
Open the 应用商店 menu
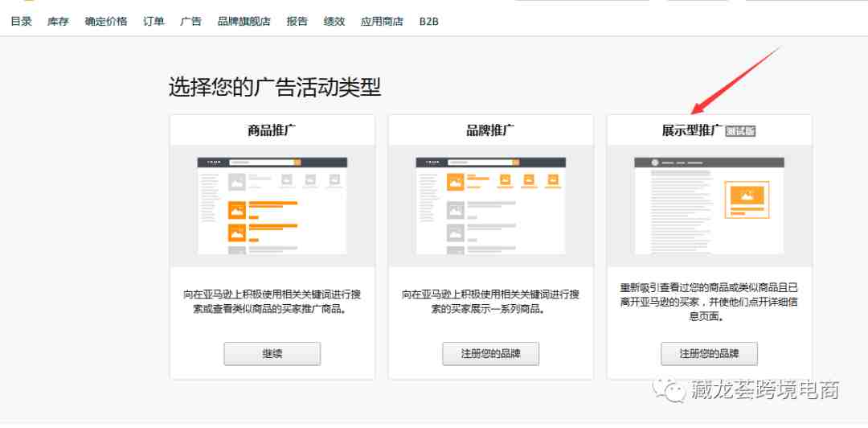tap(382, 22)
